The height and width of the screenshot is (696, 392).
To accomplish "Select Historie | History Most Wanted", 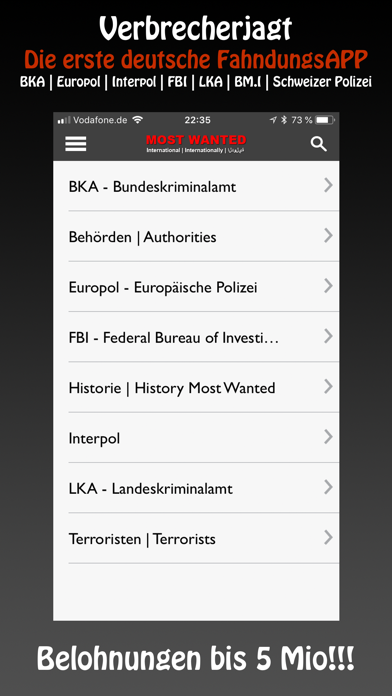I will (196, 388).
